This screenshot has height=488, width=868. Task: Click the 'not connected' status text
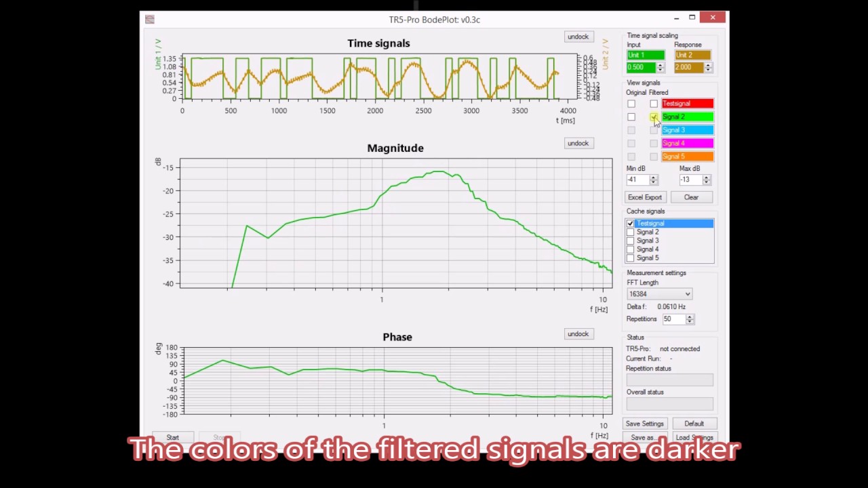pyautogui.click(x=679, y=349)
